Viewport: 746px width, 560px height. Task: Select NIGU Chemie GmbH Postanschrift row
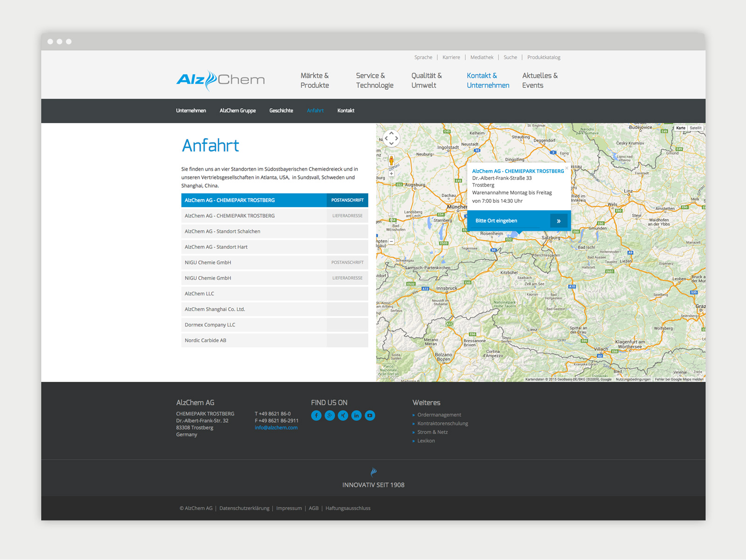tap(275, 263)
